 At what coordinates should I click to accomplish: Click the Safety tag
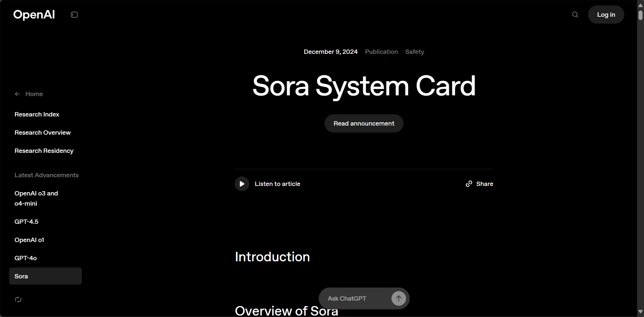click(414, 52)
